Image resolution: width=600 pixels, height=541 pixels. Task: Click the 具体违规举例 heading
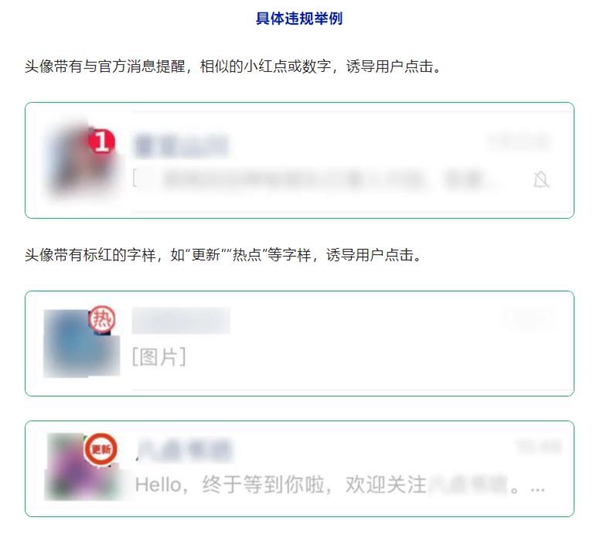(x=299, y=18)
